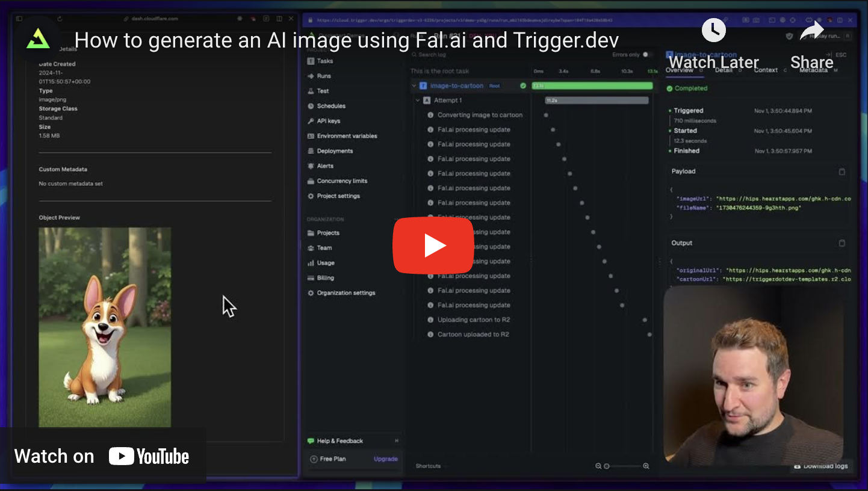Click the Upgrade link next to Free Plan
The height and width of the screenshot is (491, 868).
[386, 459]
